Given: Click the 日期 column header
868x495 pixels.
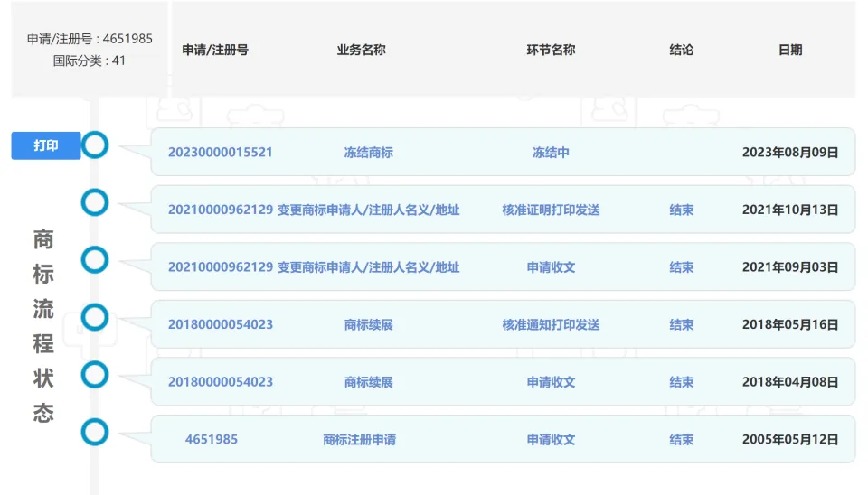Looking at the screenshot, I should tap(789, 51).
